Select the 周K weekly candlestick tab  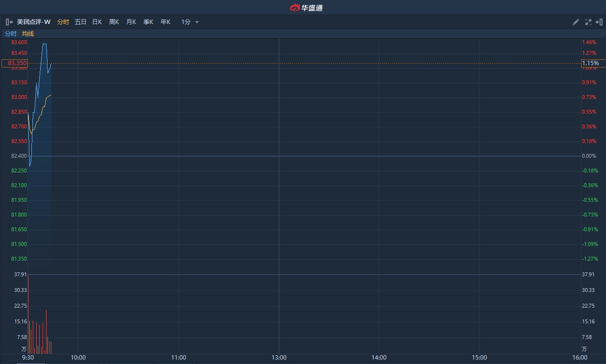click(x=114, y=22)
